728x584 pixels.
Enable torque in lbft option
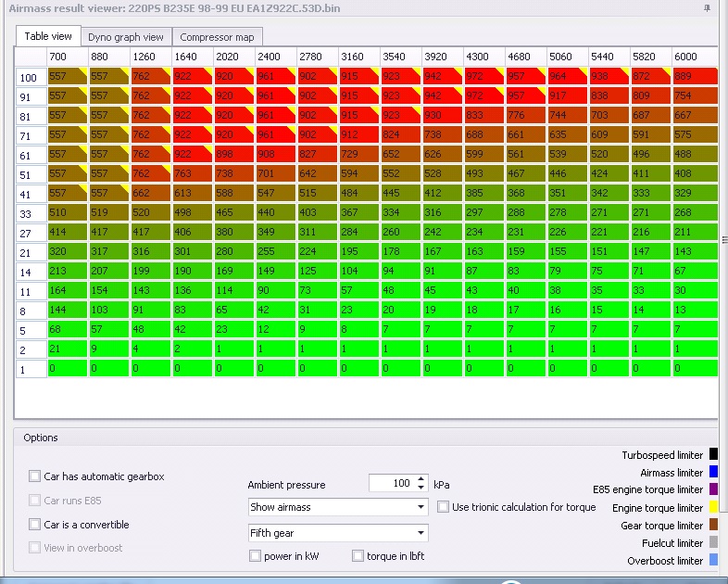coord(358,556)
